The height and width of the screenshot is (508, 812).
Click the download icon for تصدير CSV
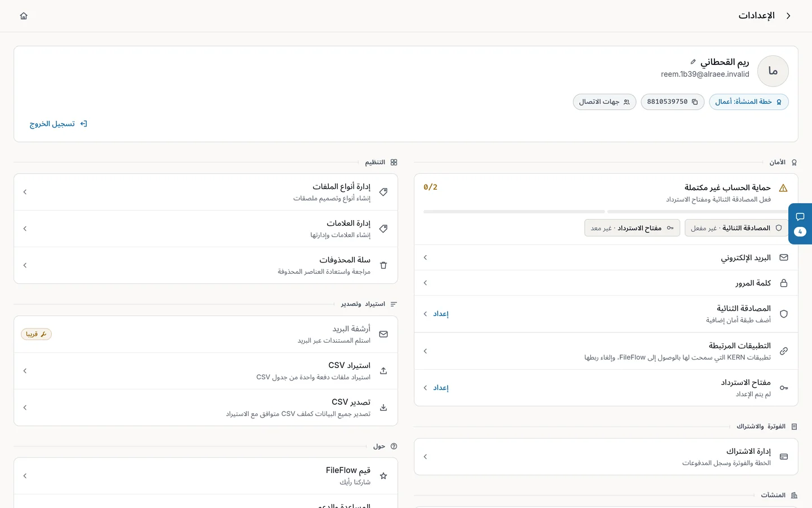383,408
